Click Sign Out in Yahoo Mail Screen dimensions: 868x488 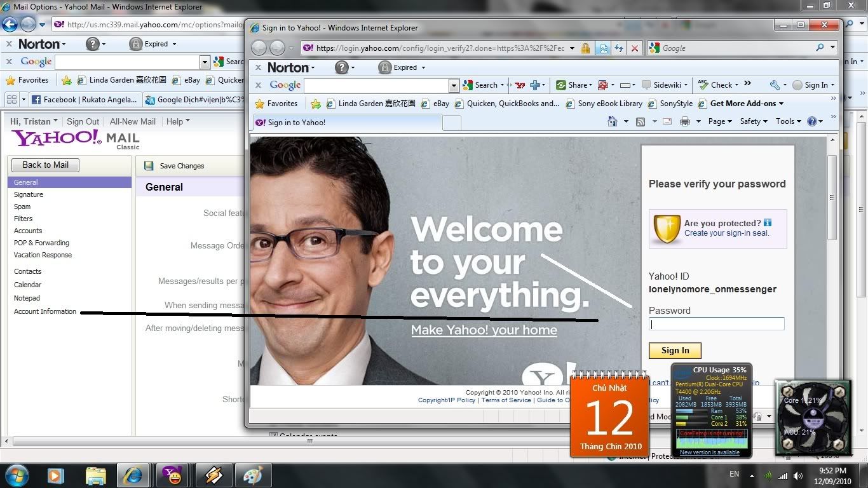[83, 121]
